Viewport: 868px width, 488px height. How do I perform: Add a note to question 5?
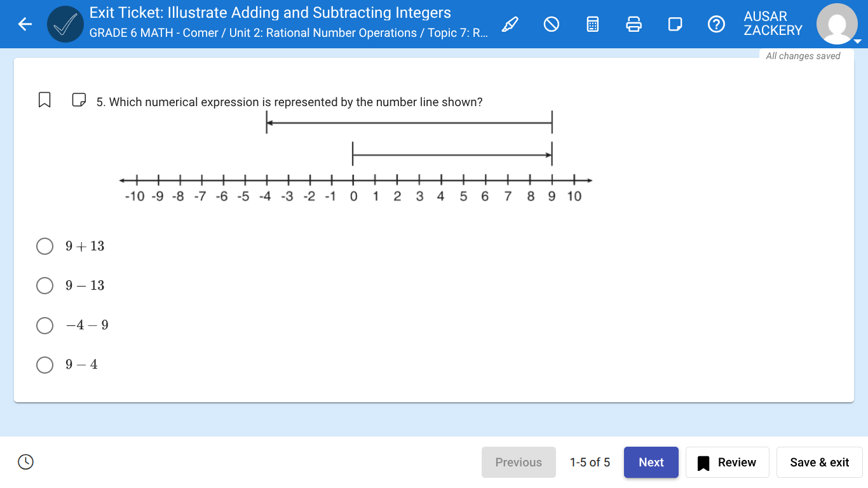79,99
